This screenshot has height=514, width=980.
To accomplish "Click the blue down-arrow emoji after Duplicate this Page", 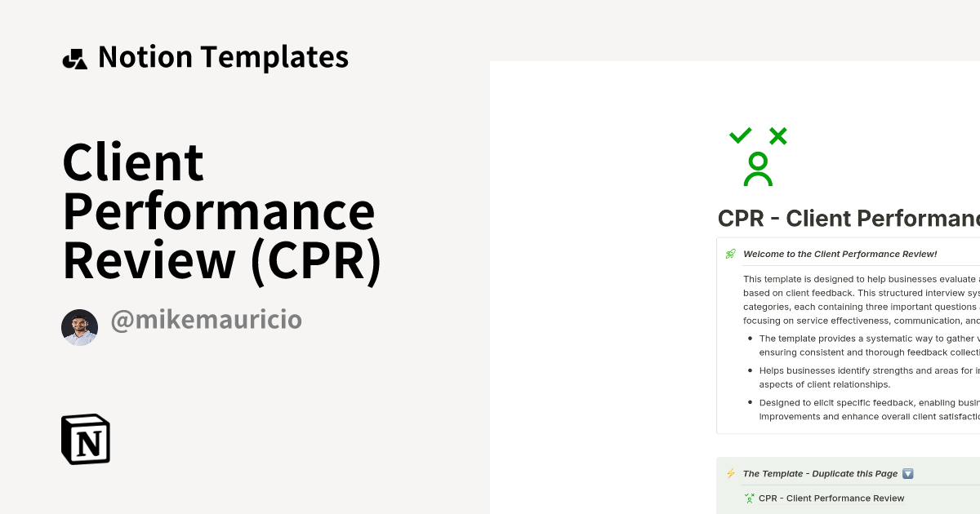I will coord(908,473).
